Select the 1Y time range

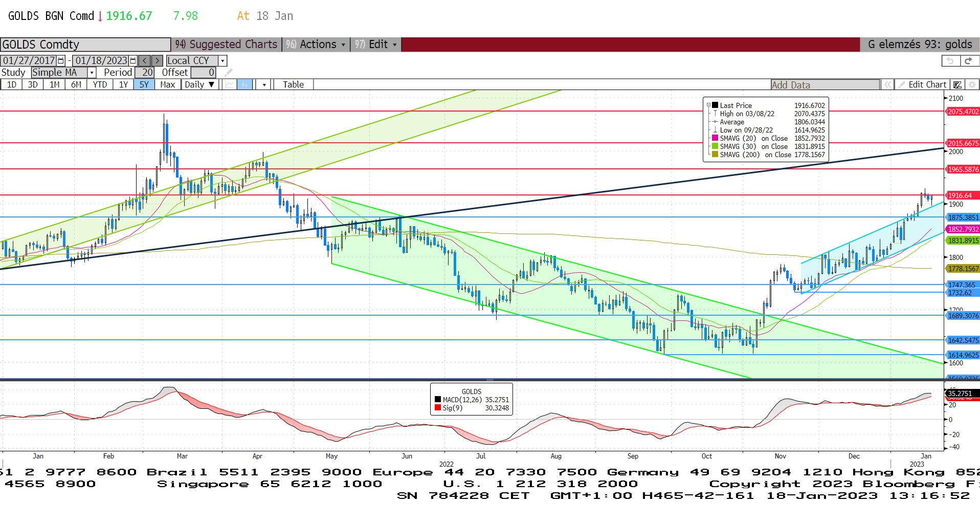pos(123,84)
